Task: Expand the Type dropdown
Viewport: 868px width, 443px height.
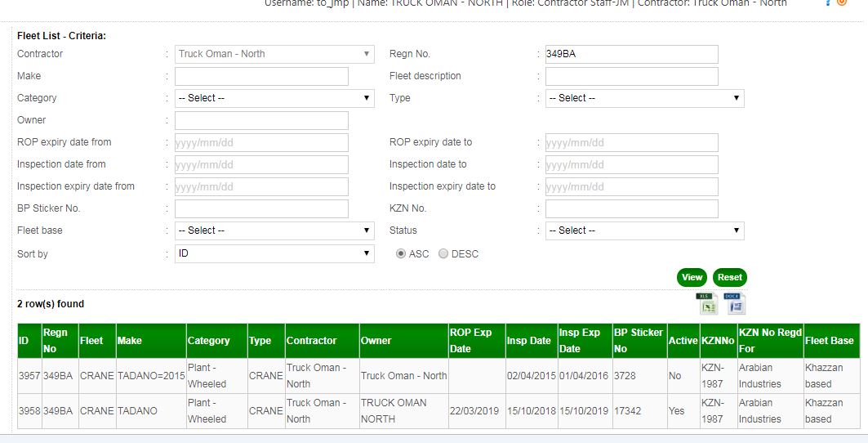Action: 644,98
